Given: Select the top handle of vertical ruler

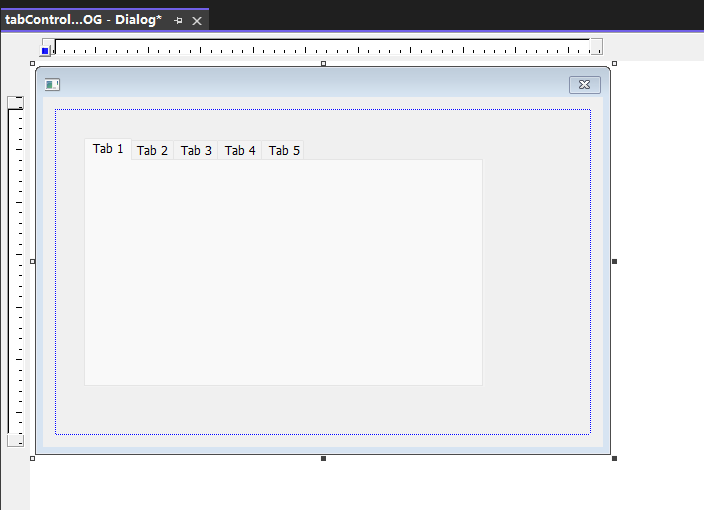Looking at the screenshot, I should coord(15,103).
